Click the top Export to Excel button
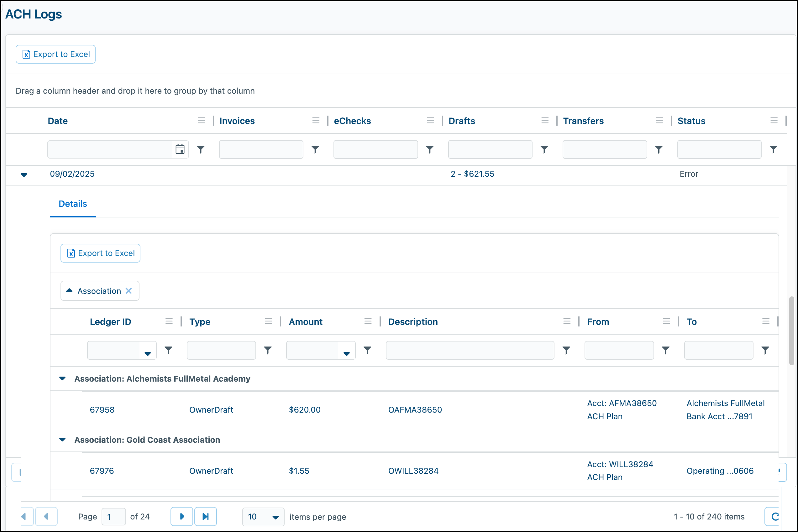Screen dimensions: 798x532 [x=56, y=54]
